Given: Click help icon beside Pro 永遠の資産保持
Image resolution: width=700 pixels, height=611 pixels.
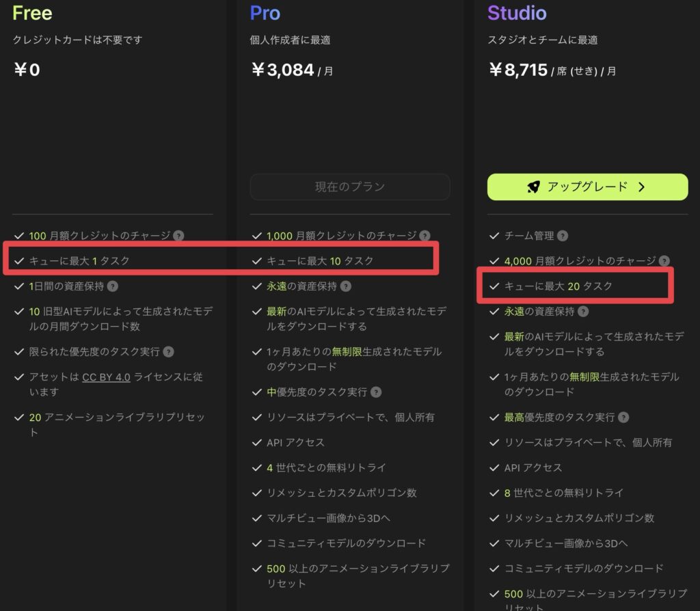Looking at the screenshot, I should (345, 286).
